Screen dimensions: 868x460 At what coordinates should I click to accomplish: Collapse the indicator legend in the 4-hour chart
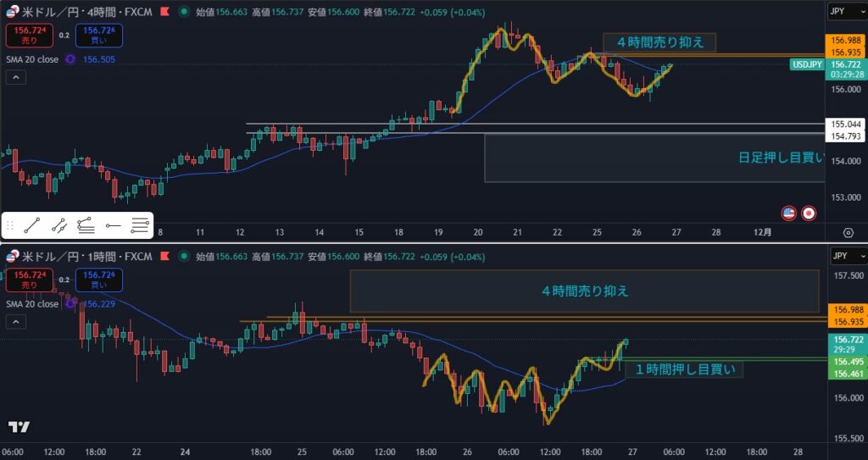pyautogui.click(x=15, y=77)
